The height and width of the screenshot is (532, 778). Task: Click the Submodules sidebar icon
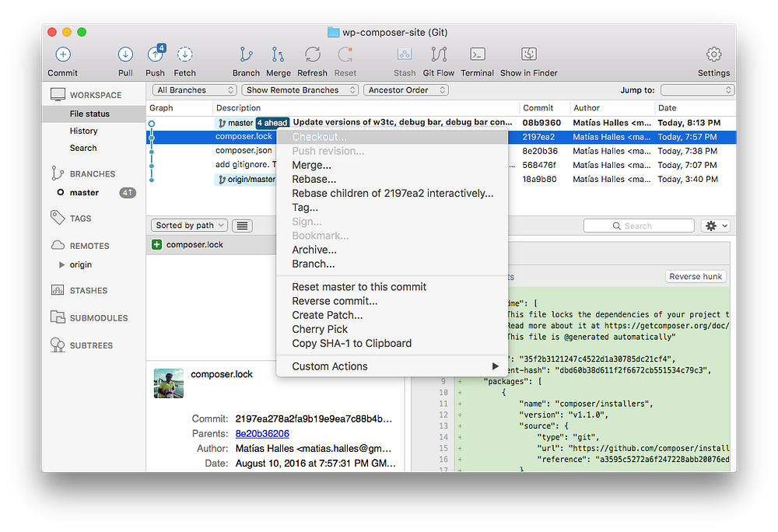58,317
